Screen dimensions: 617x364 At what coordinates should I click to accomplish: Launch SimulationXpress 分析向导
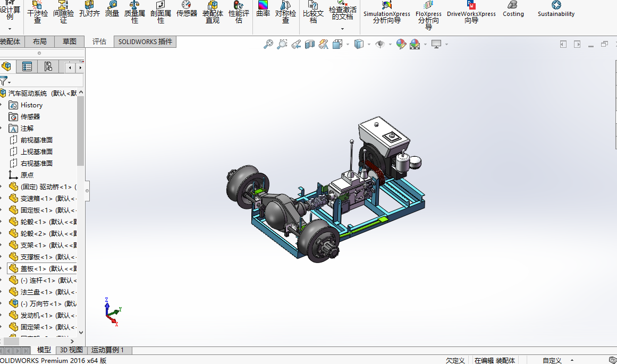[387, 12]
